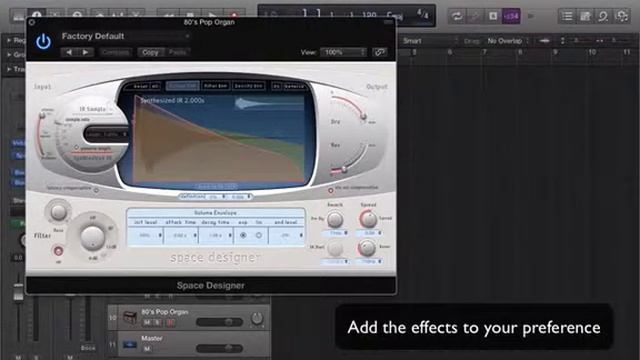This screenshot has height=360, width=640.
Task: Go to the previous preset arrow
Action: click(x=69, y=52)
